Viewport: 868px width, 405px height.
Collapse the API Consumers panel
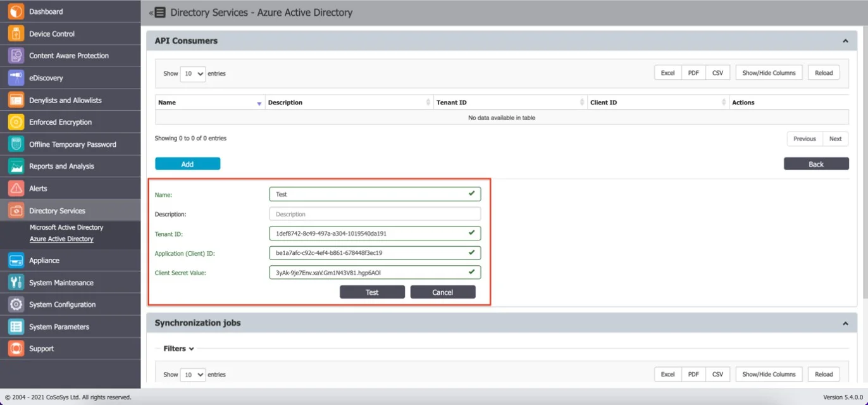click(x=845, y=41)
